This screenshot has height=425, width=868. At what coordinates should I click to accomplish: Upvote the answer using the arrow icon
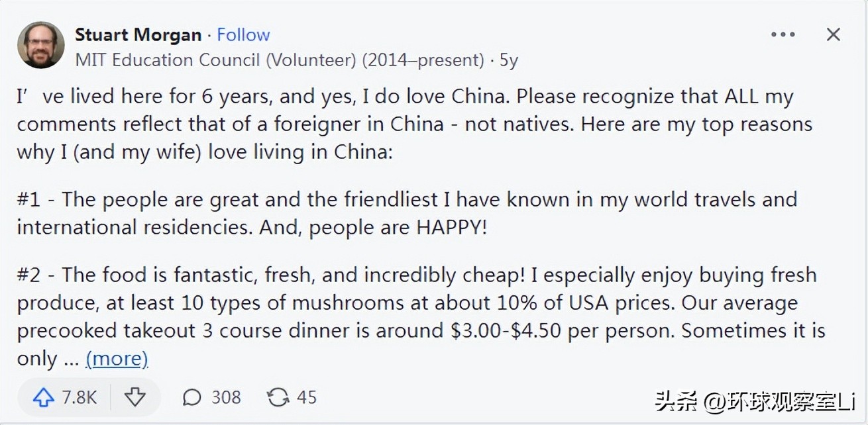tap(45, 397)
